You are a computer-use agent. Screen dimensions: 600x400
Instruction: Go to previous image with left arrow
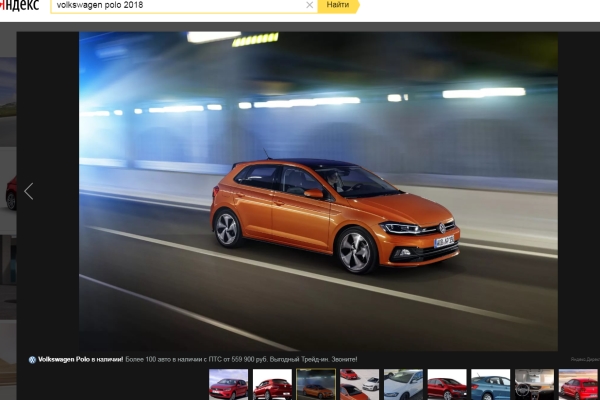click(x=29, y=191)
